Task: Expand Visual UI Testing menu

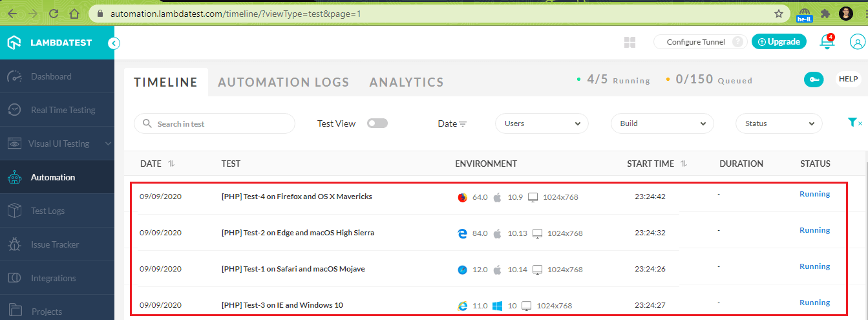Action: click(57, 144)
